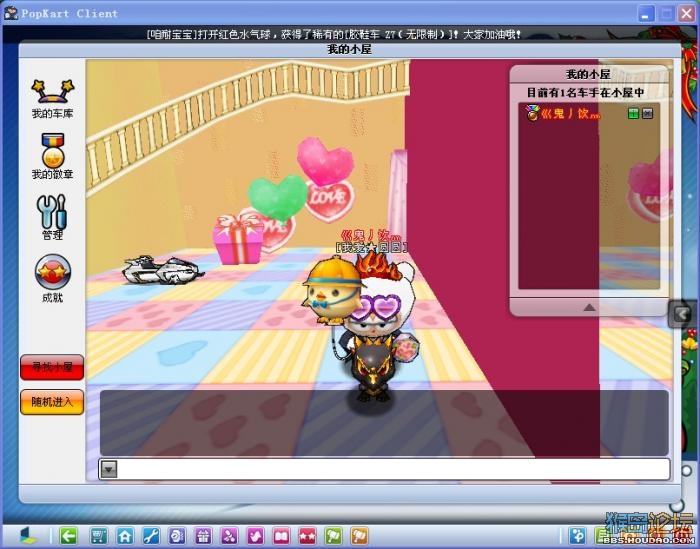
Task: Click gray icon beside 巛鬼丿饮
Action: pos(648,113)
